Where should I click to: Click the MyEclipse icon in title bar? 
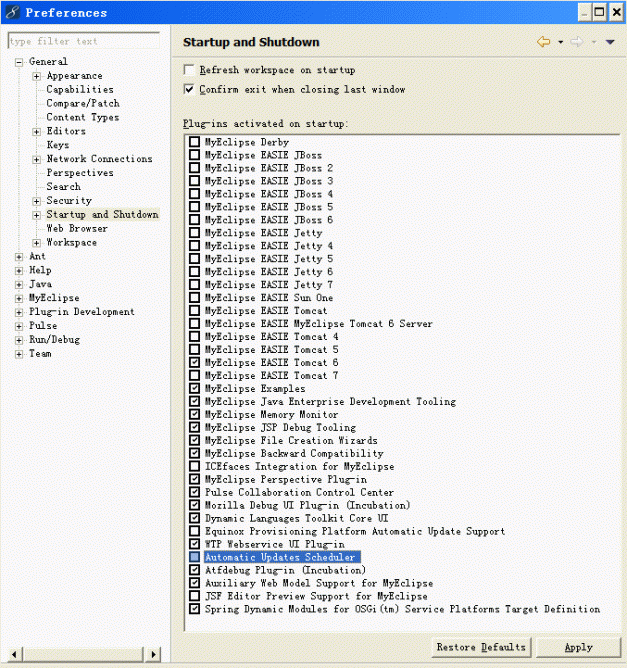pos(12,12)
